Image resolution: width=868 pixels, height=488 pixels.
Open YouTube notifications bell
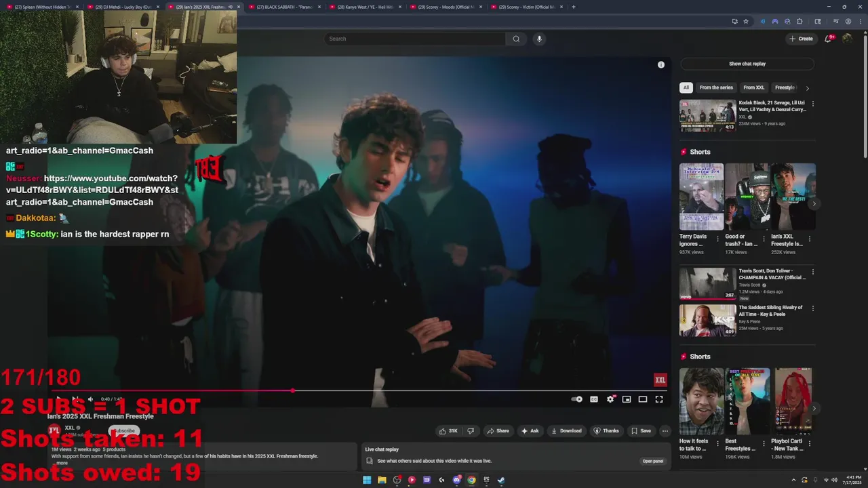tap(828, 39)
